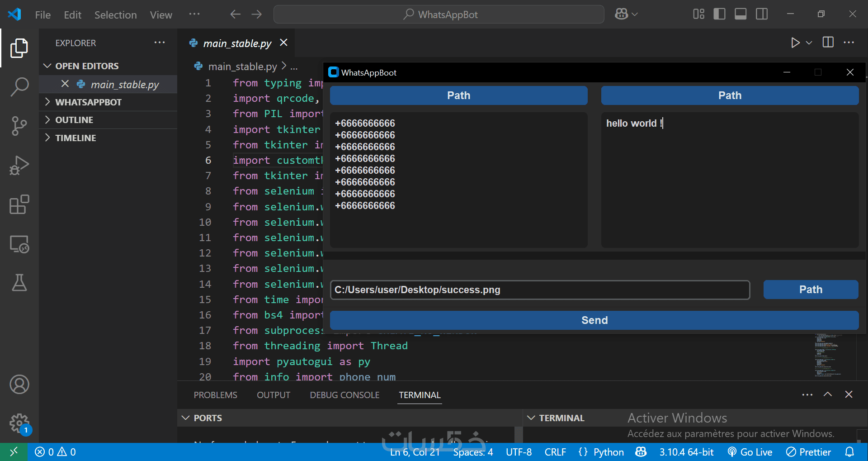Click Go Live in status bar
Image resolution: width=868 pixels, height=461 pixels.
(750, 452)
